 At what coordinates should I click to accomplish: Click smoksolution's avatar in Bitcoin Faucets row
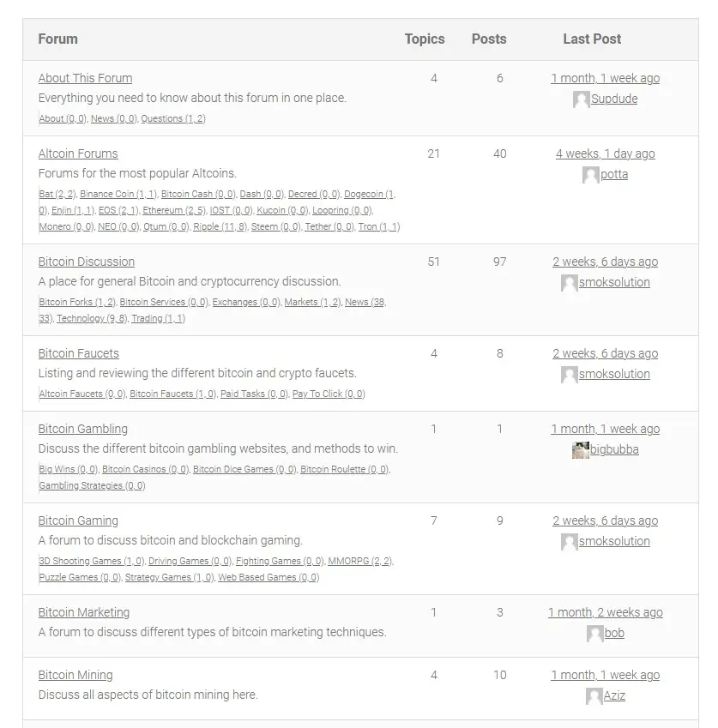pos(570,375)
